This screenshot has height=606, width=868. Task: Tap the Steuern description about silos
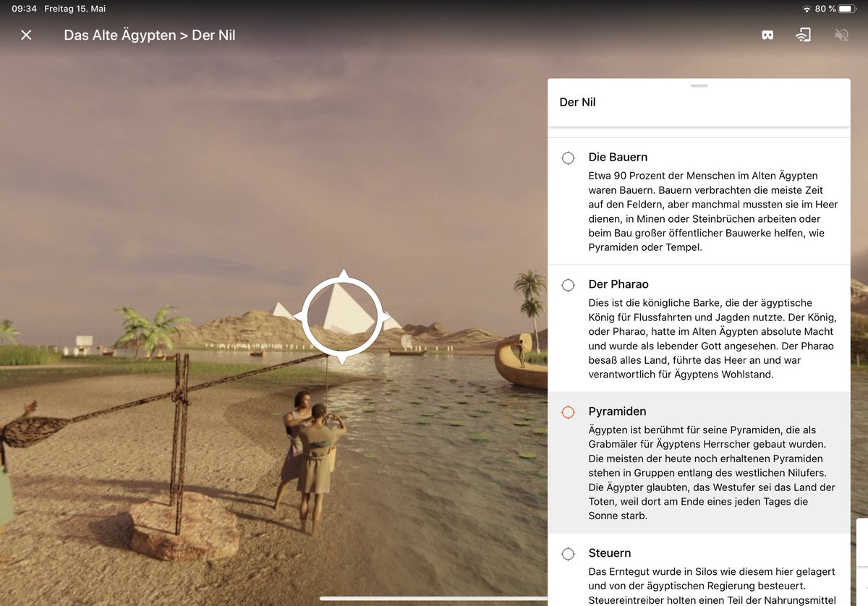click(x=713, y=586)
